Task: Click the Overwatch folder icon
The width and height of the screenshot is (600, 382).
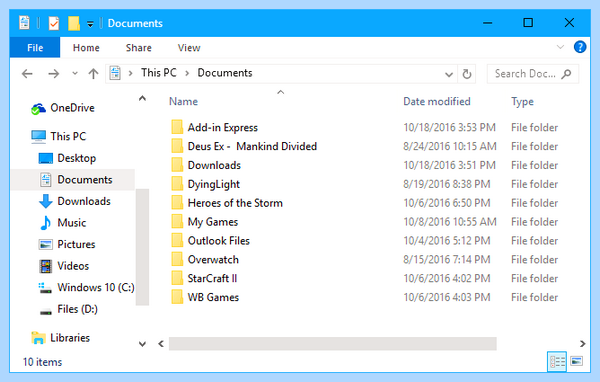Action: click(x=177, y=259)
